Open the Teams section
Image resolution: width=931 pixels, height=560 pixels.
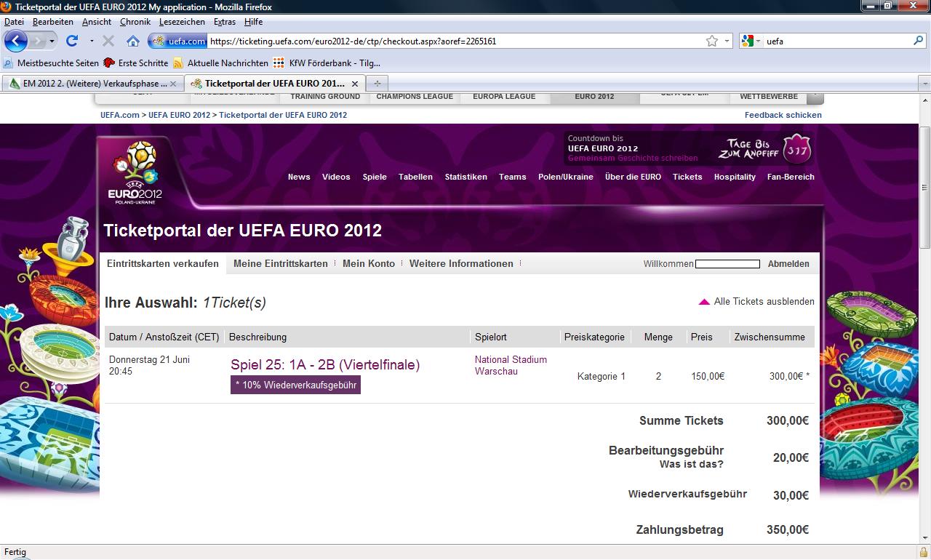[x=513, y=177]
